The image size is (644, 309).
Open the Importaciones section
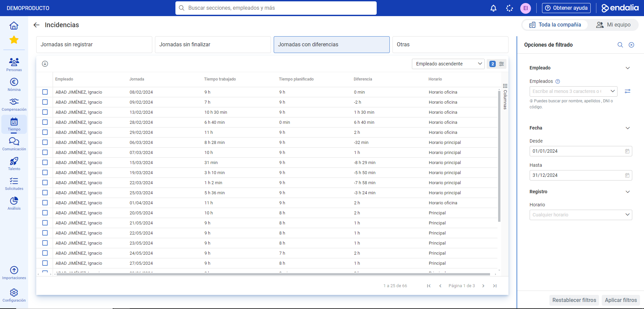14,273
